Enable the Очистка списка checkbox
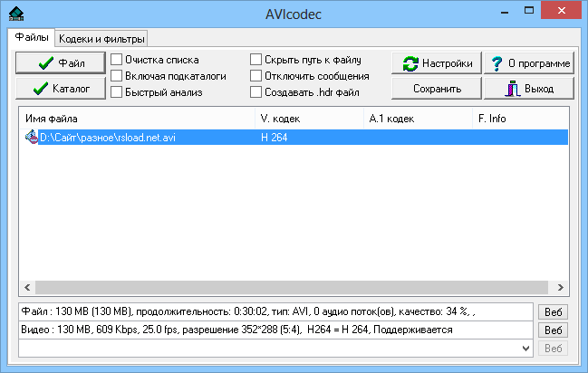Image resolution: width=588 pixels, height=373 pixels. (117, 59)
